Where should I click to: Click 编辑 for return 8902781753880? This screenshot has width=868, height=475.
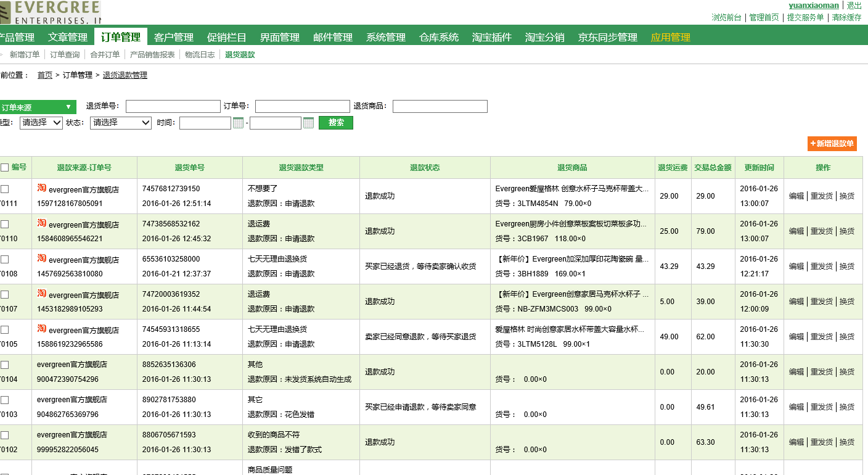796,407
